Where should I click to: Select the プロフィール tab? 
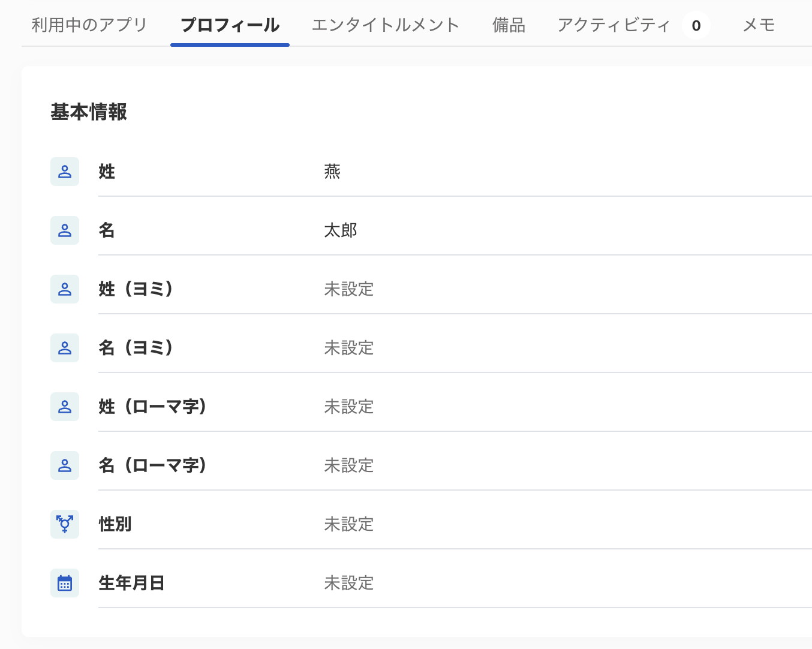(230, 25)
